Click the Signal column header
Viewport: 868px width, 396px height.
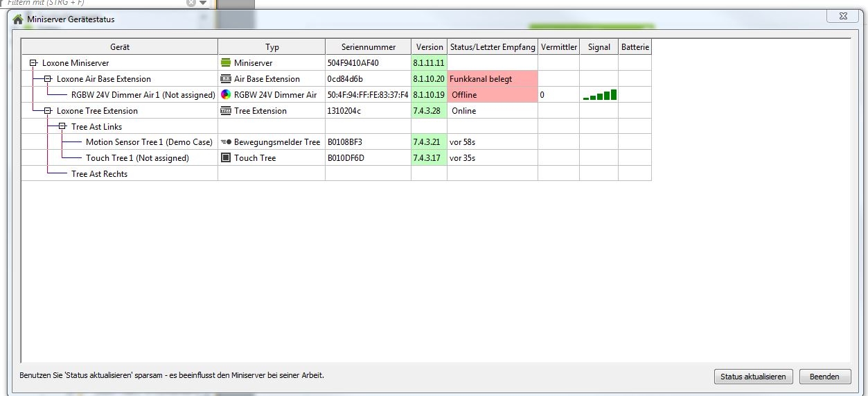pos(599,47)
